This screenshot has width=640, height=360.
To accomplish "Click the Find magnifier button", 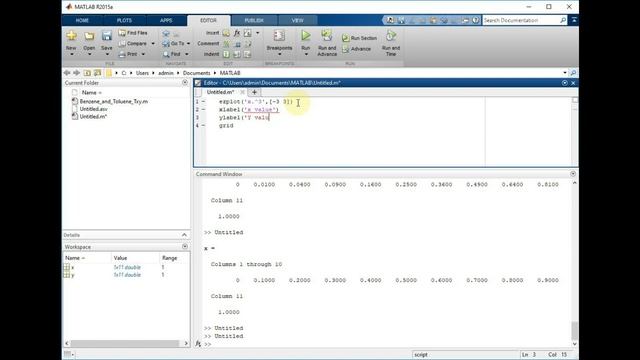I will [172, 54].
